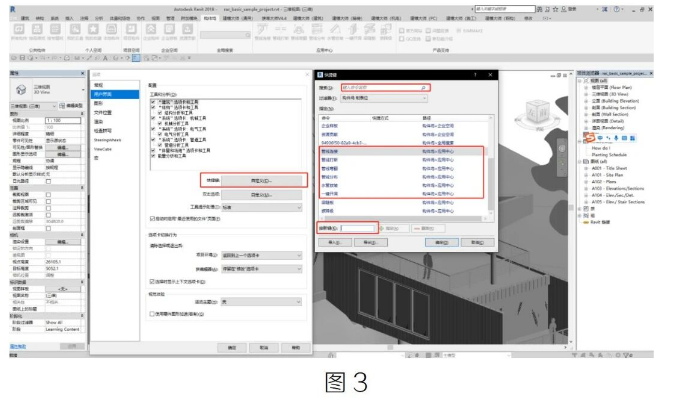Click the last tool icon in 应用中心 panel
Viewport: 695px width, 413px height.
386,29
